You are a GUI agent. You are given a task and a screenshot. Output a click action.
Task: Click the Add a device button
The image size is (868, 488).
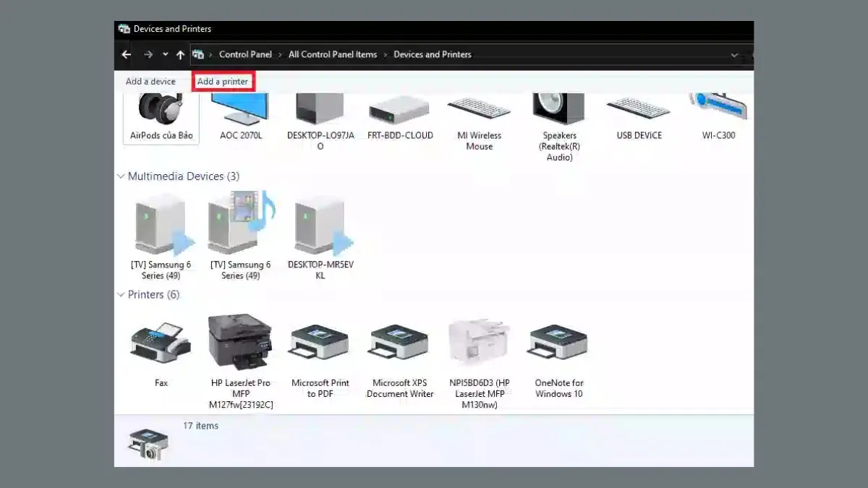pyautogui.click(x=150, y=81)
